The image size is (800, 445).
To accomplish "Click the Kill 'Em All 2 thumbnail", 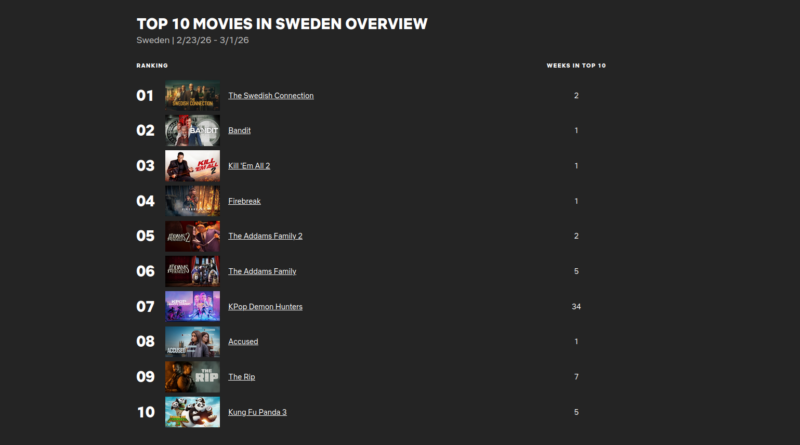I will click(x=192, y=166).
